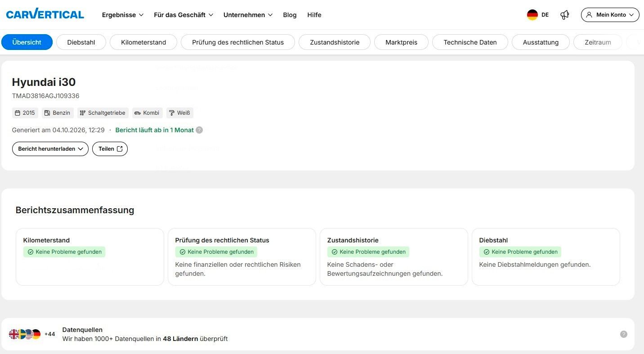Viewport: 644px width, 354px height.
Task: Switch to the Diebstahl tab
Action: point(81,42)
